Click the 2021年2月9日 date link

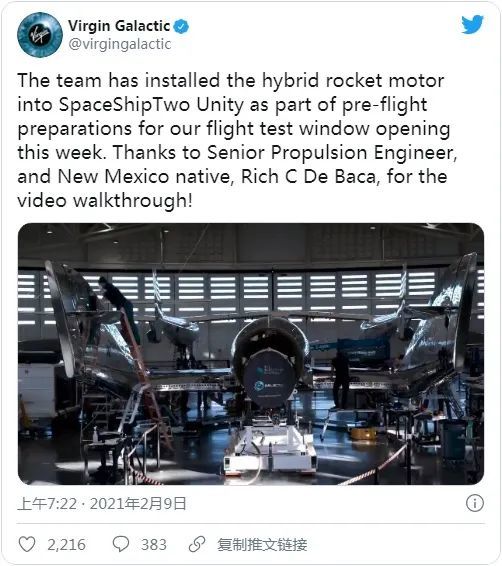coord(138,504)
